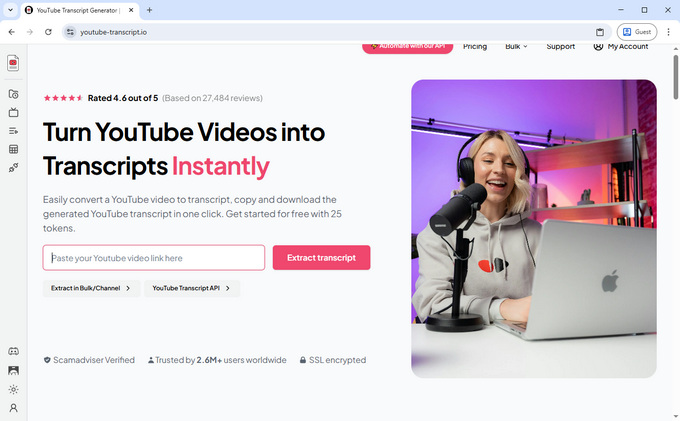The image size is (680, 421).
Task: Open the playlist icon in the sidebar
Action: click(13, 131)
